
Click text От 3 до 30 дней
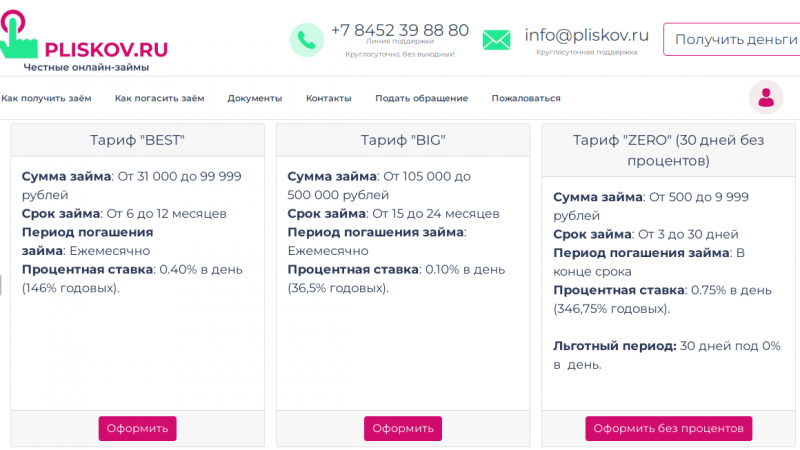pyautogui.click(x=688, y=234)
